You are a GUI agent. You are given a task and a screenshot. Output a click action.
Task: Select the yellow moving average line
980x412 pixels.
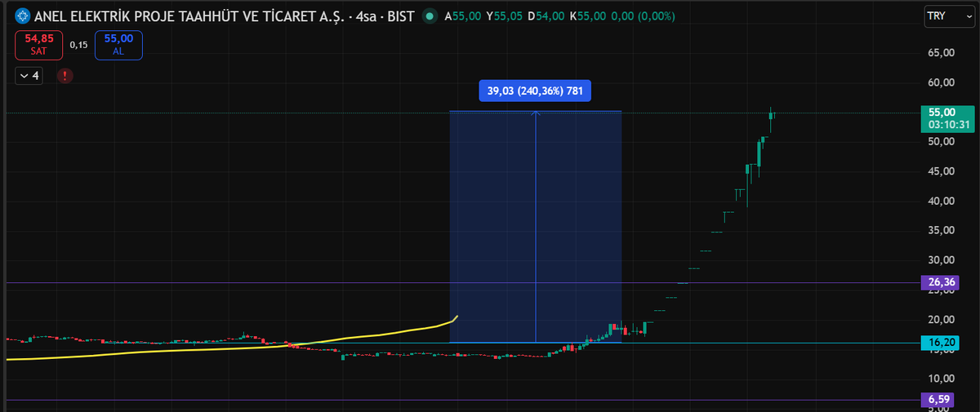pyautogui.click(x=245, y=349)
